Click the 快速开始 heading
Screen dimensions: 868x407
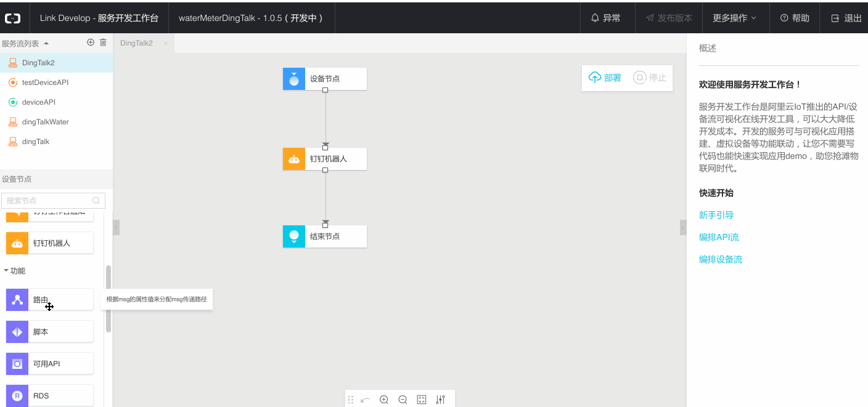pos(716,193)
